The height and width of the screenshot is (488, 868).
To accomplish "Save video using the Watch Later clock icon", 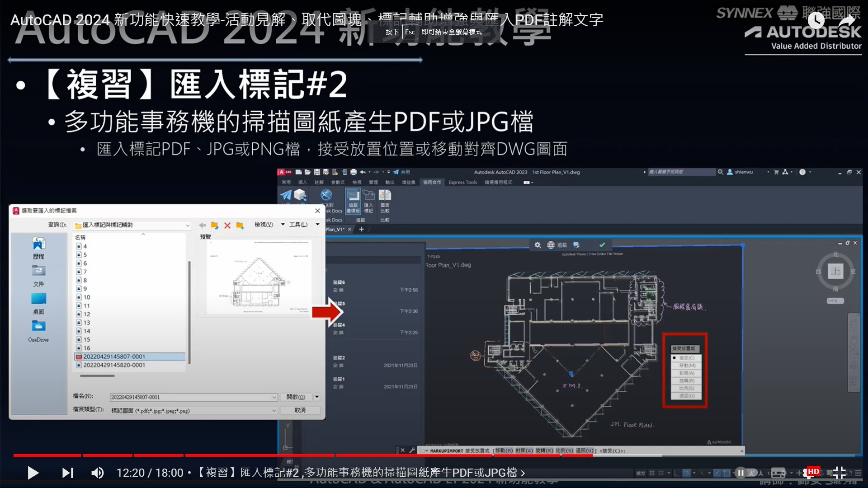I will (x=816, y=20).
